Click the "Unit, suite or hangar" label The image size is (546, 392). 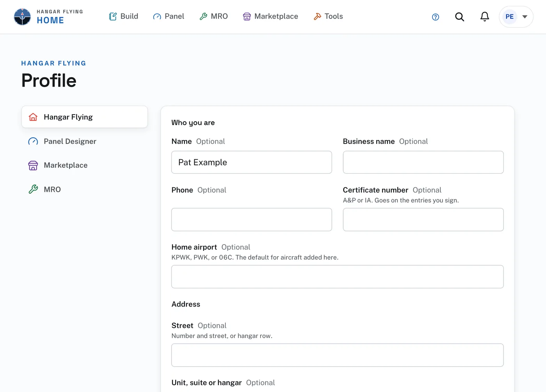pos(207,383)
